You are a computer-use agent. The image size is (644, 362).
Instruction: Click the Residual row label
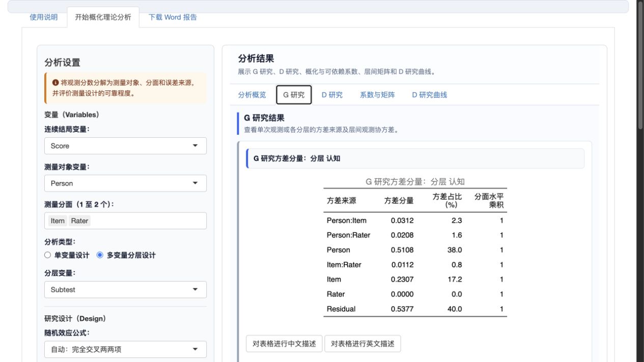click(341, 309)
